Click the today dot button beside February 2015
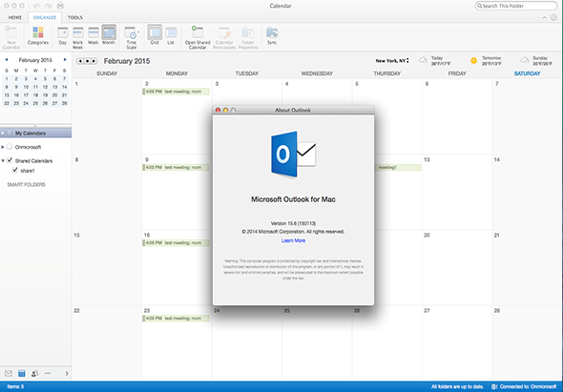The image size is (563, 392). [x=87, y=61]
